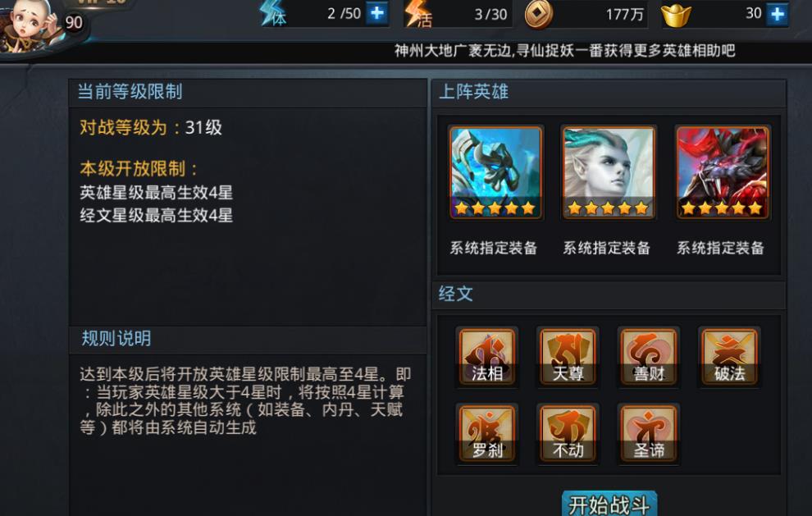Select the 善财 scripture icon
Image resolution: width=812 pixels, height=516 pixels.
point(648,357)
